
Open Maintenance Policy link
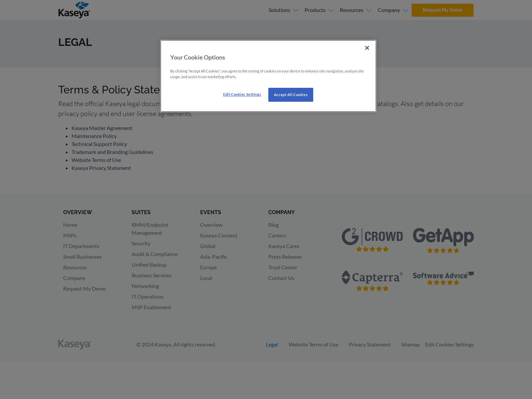click(94, 136)
